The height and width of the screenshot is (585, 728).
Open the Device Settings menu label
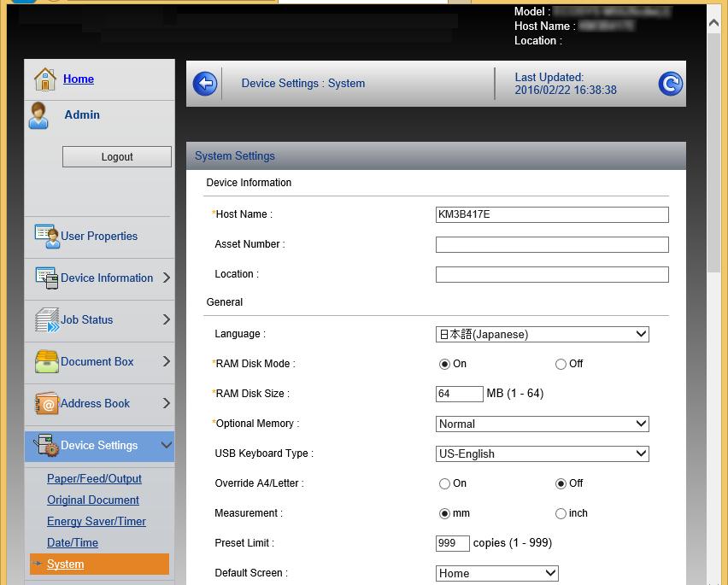click(99, 445)
